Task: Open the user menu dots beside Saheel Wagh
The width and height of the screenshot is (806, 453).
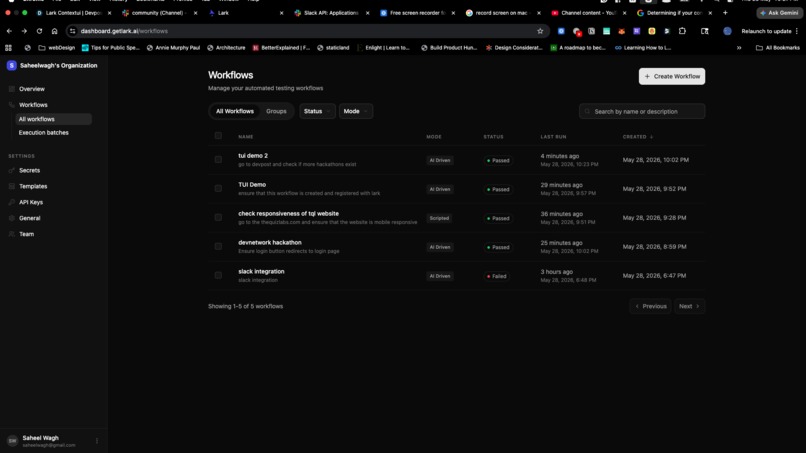Action: click(x=97, y=441)
